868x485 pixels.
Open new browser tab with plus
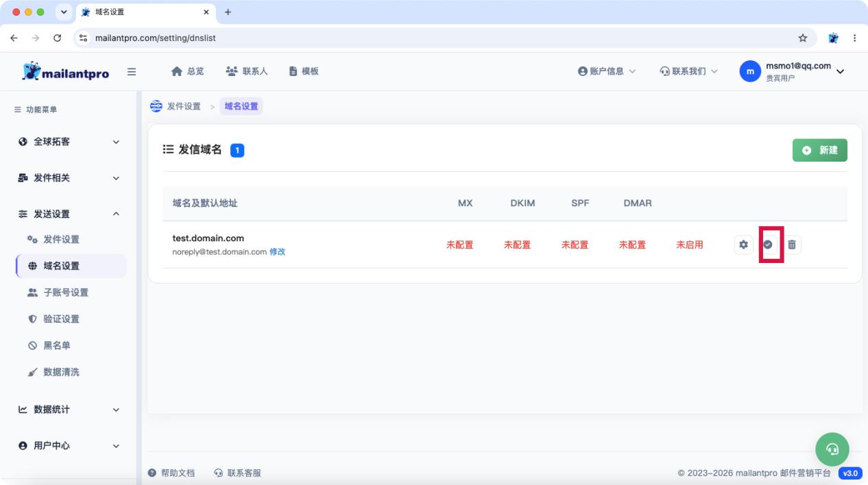pyautogui.click(x=228, y=12)
